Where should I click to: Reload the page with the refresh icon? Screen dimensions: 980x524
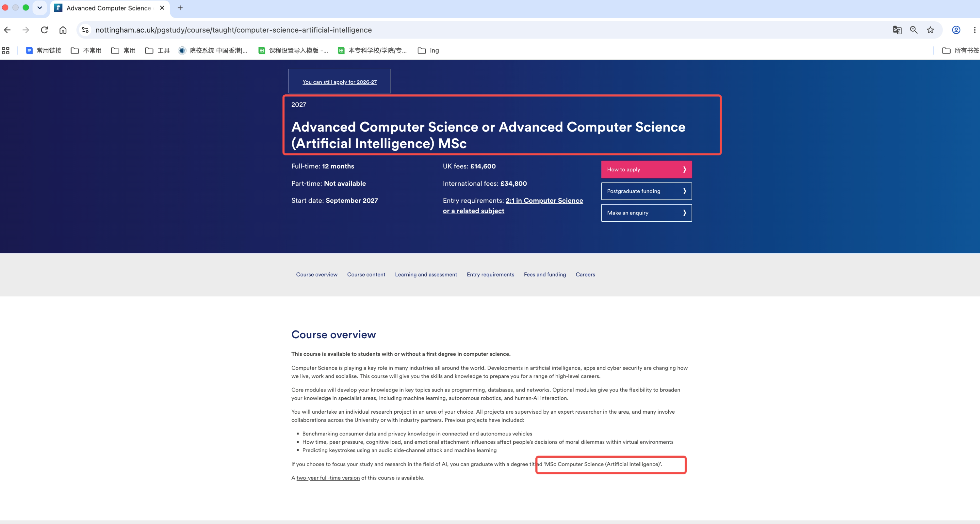coord(44,30)
